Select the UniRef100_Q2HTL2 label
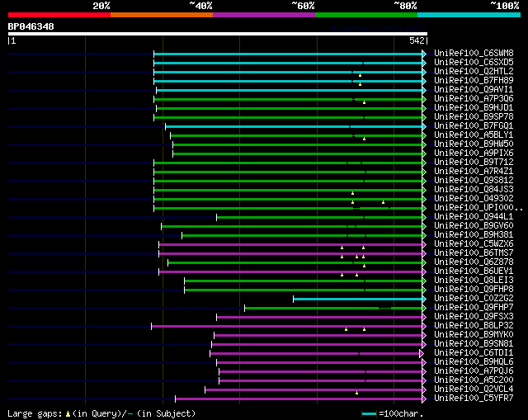This screenshot has height=420, width=528. pos(474,72)
